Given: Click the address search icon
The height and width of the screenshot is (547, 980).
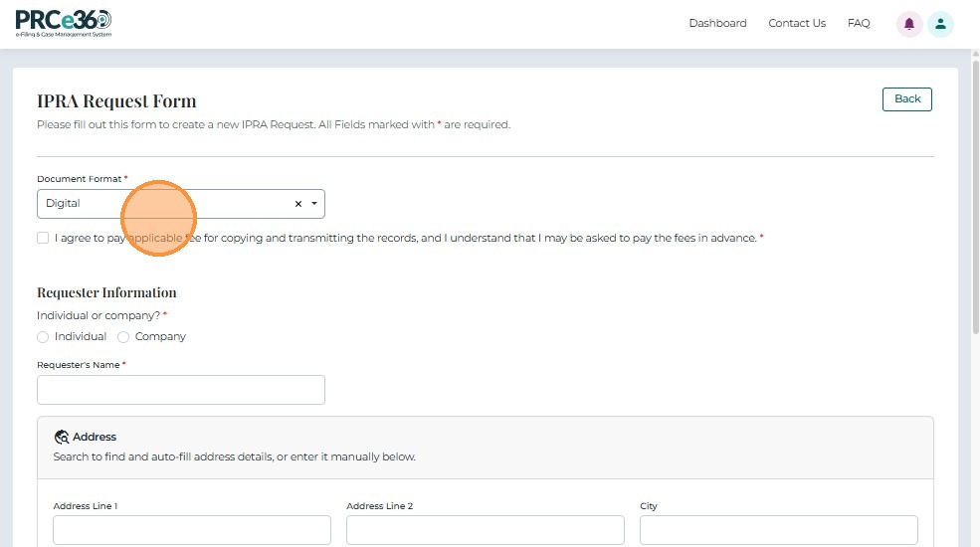Looking at the screenshot, I should 62,437.
